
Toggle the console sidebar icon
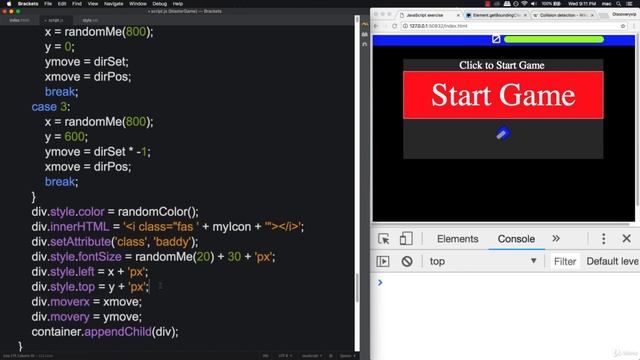(x=382, y=261)
